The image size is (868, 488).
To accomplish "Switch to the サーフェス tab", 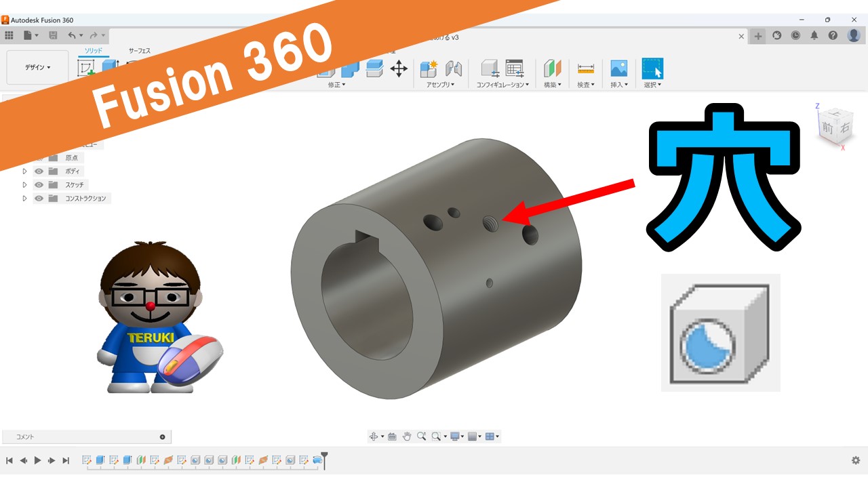I will pos(140,51).
